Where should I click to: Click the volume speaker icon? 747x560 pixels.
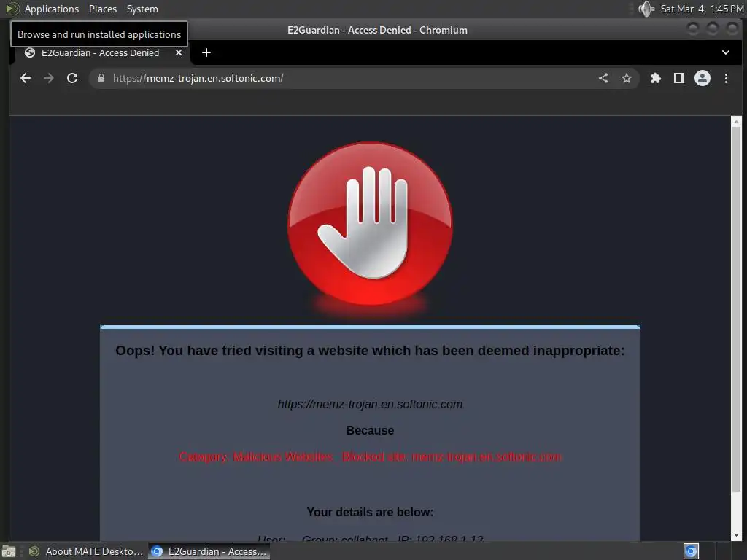[x=646, y=9]
